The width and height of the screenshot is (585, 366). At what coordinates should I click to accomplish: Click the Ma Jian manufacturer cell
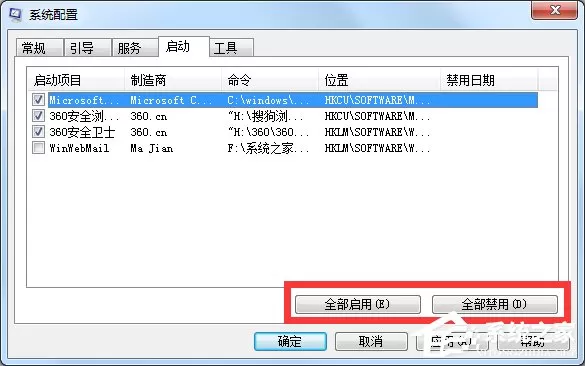click(151, 148)
